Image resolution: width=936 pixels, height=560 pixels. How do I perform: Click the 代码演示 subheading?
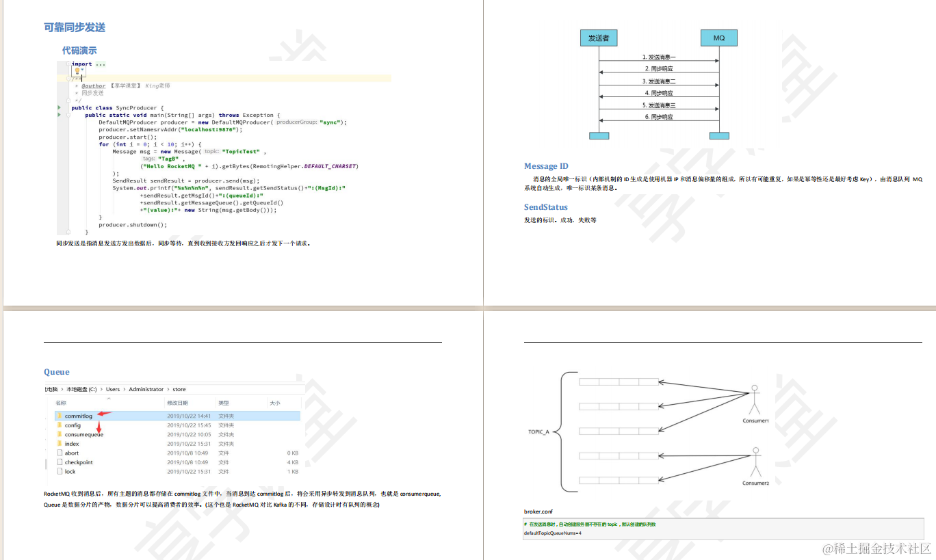pos(79,51)
